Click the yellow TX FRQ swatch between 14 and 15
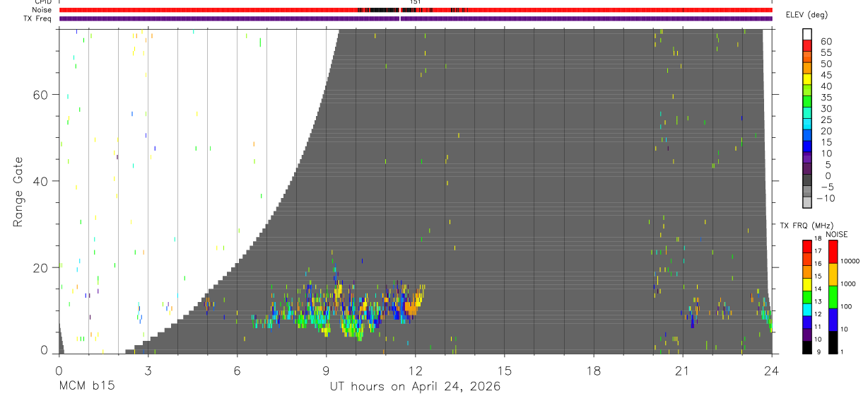Viewport: 868px width, 401px height. 807,284
